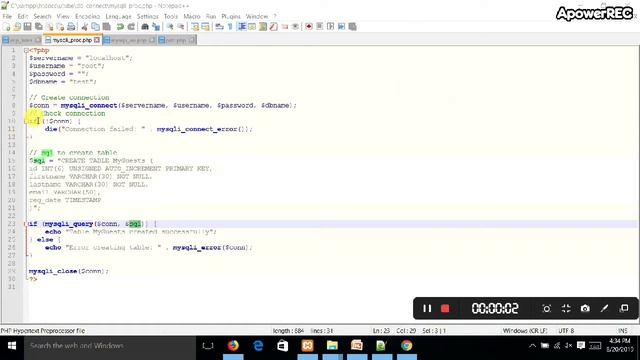Open the Windows Start button
The height and width of the screenshot is (360, 640).
coord(11,346)
